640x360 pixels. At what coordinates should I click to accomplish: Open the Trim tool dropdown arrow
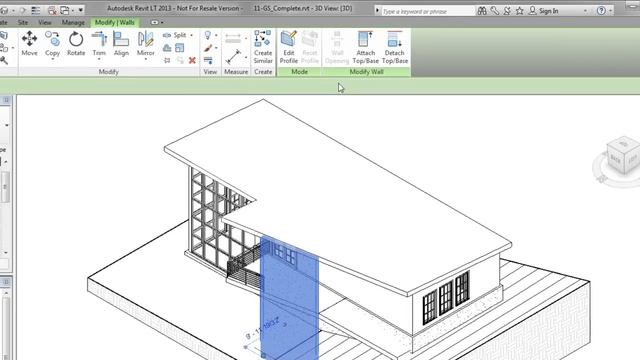99,60
